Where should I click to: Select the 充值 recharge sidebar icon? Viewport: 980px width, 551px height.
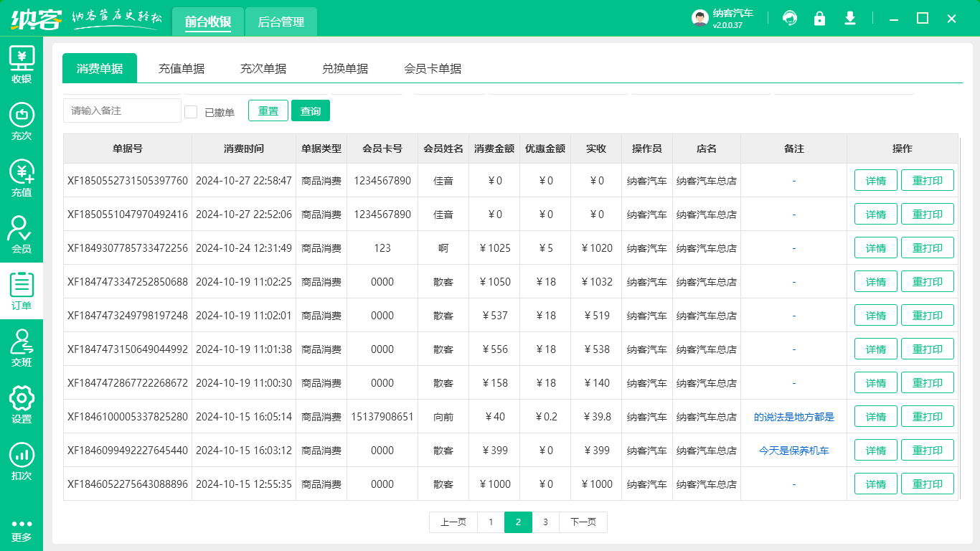click(x=22, y=178)
